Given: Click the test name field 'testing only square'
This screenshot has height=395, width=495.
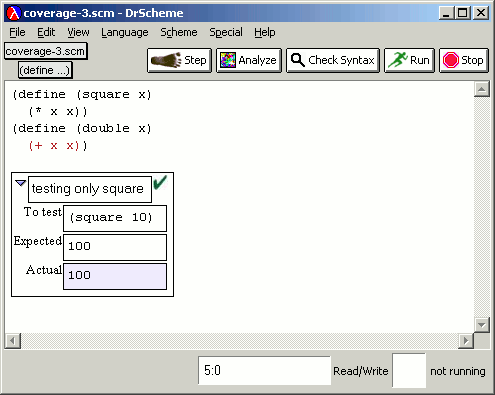Looking at the screenshot, I should (x=90, y=189).
